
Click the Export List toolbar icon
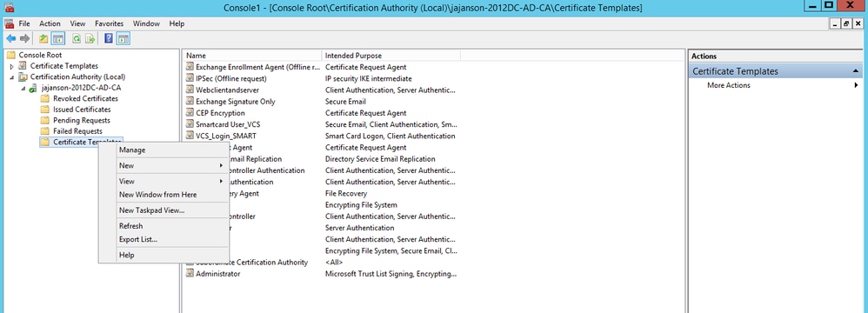(90, 39)
